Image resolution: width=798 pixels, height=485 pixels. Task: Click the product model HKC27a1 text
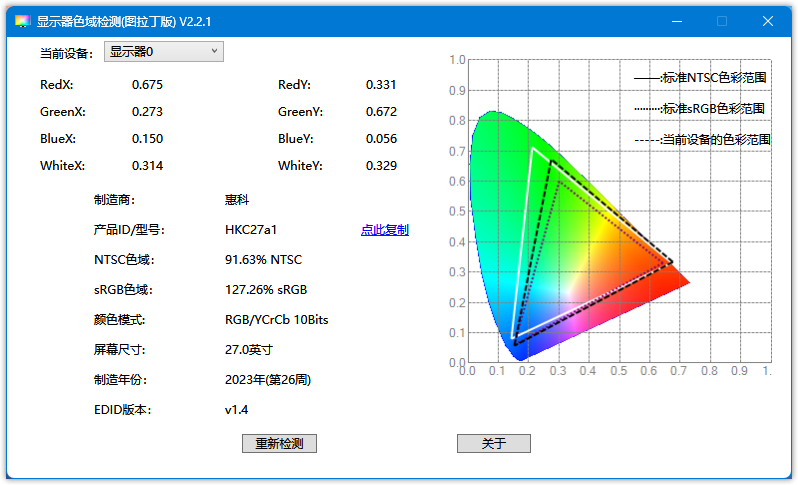click(x=251, y=230)
